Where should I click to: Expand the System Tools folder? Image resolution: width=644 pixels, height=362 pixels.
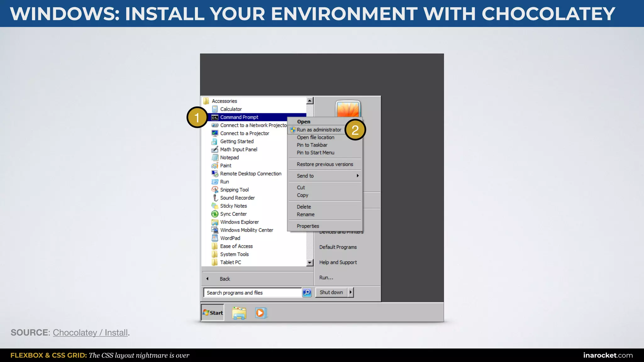[x=234, y=254]
